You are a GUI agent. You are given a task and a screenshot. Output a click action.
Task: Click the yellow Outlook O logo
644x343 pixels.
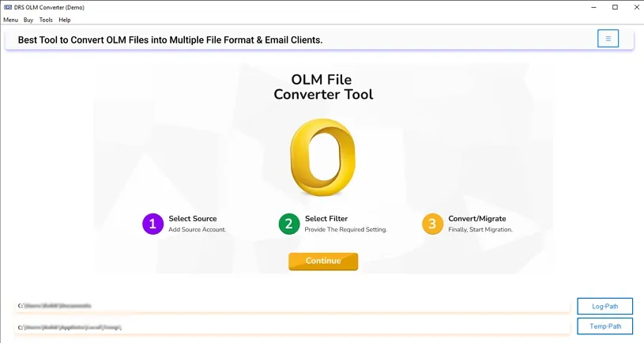323,157
